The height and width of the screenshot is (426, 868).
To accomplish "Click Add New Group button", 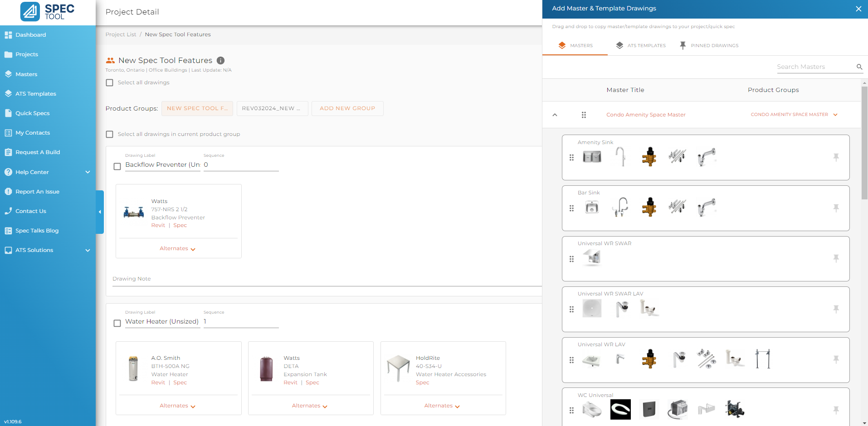I will tap(347, 108).
